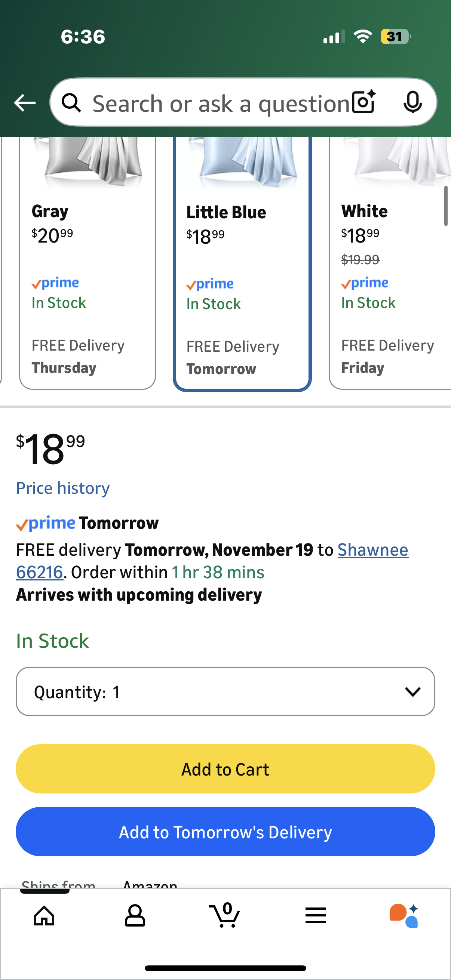Screen dimensions: 451x980
Task: Open the shopping cart icon
Action: 225,915
